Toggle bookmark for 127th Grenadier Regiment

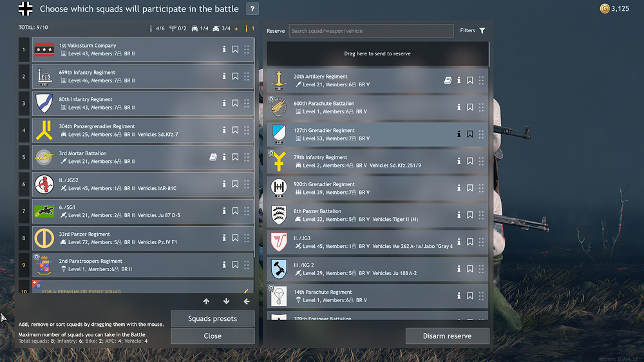click(x=470, y=134)
